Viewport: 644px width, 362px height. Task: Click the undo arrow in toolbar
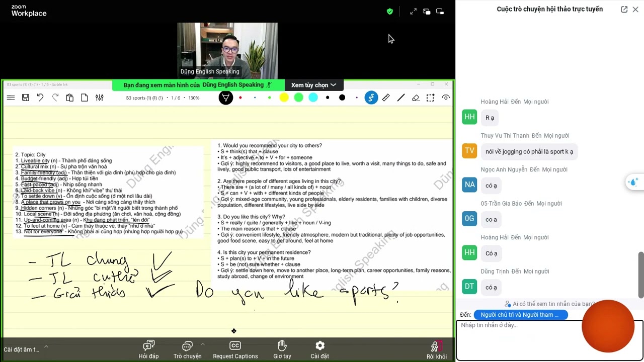[x=40, y=98]
